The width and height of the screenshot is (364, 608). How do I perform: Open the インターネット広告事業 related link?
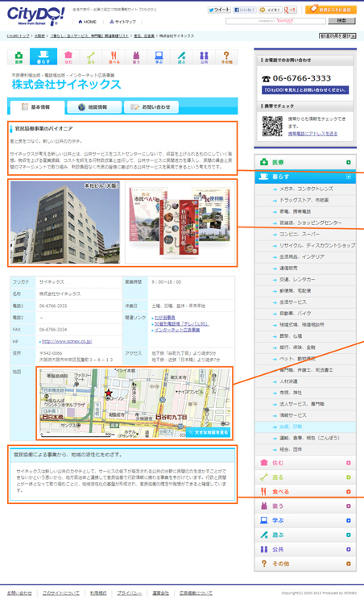(x=177, y=330)
